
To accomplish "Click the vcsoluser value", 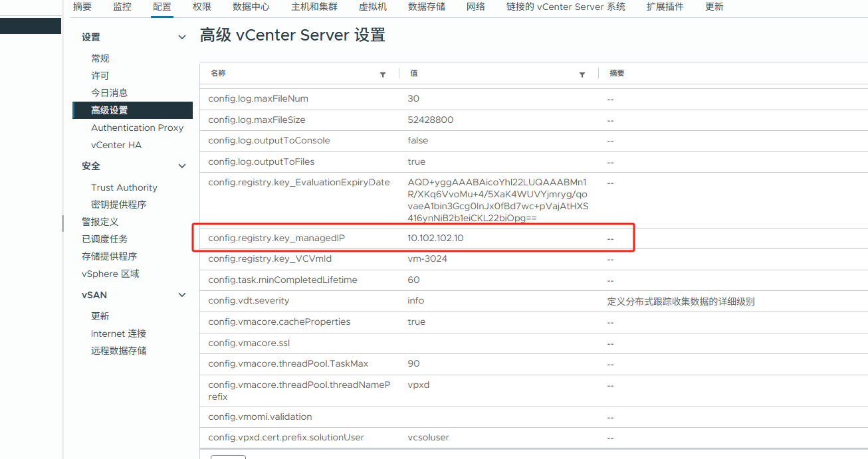I will pos(429,437).
